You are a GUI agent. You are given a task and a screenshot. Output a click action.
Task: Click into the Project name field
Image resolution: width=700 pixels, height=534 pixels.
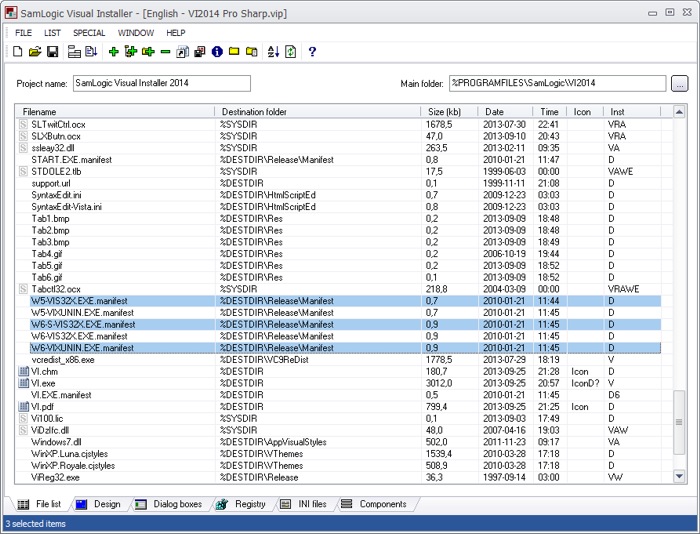click(162, 83)
